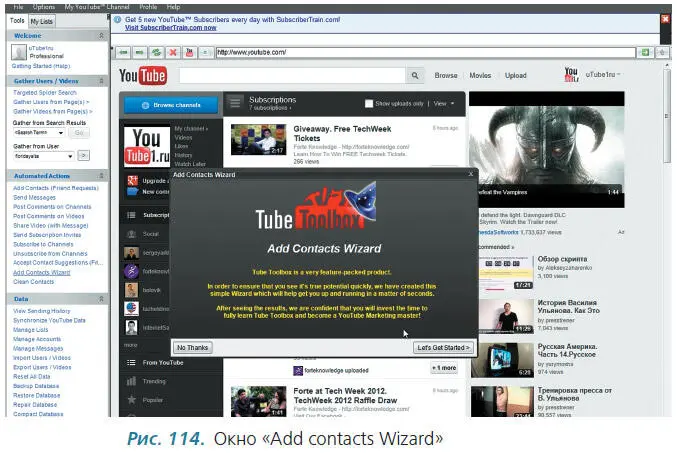Image resolution: width=677 pixels, height=453 pixels.
Task: Click the browser back arrow button
Action: [123, 53]
